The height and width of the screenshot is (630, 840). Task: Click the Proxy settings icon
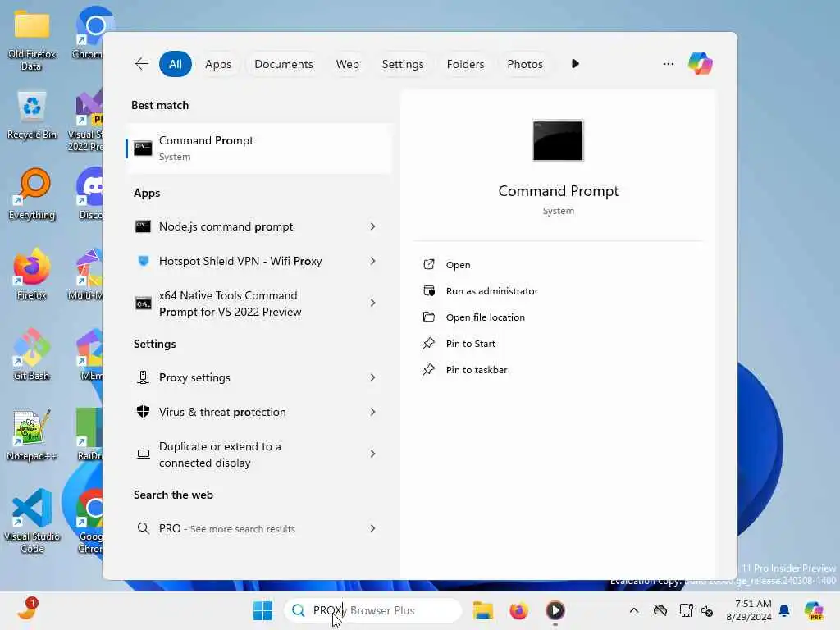(143, 377)
